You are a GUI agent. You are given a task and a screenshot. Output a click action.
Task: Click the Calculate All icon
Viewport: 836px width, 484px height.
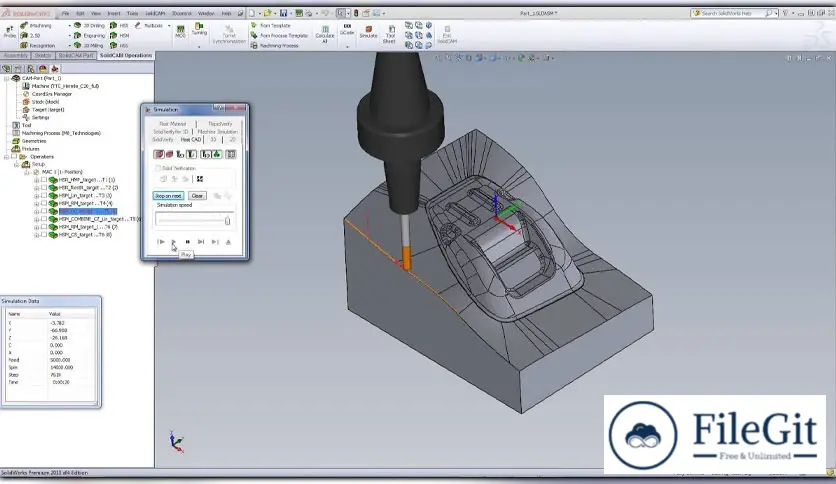pos(325,29)
